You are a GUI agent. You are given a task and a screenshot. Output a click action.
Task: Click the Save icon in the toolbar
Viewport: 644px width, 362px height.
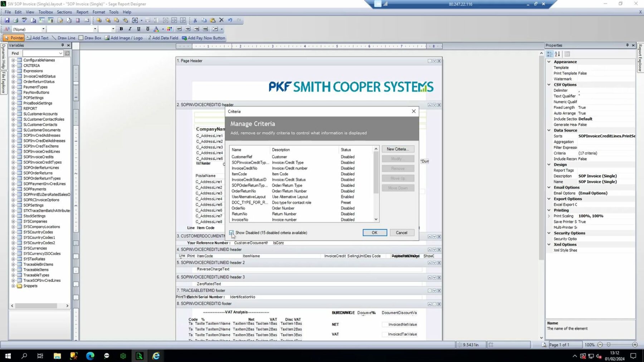pyautogui.click(x=7, y=20)
